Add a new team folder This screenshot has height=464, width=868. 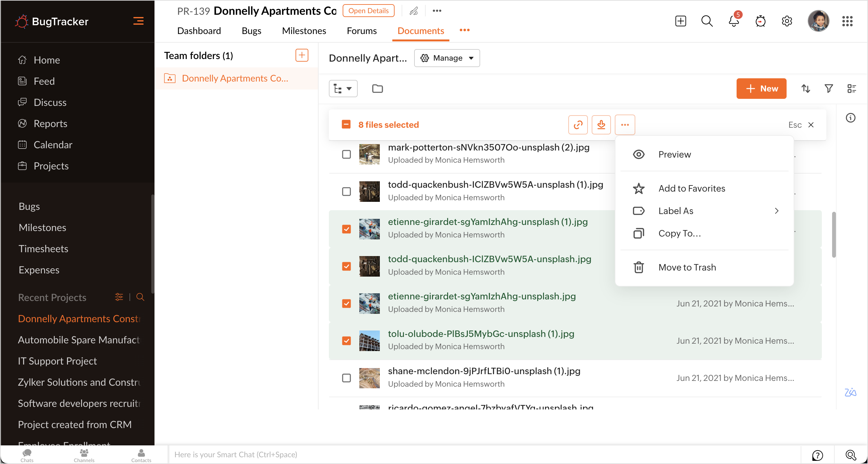[302, 55]
